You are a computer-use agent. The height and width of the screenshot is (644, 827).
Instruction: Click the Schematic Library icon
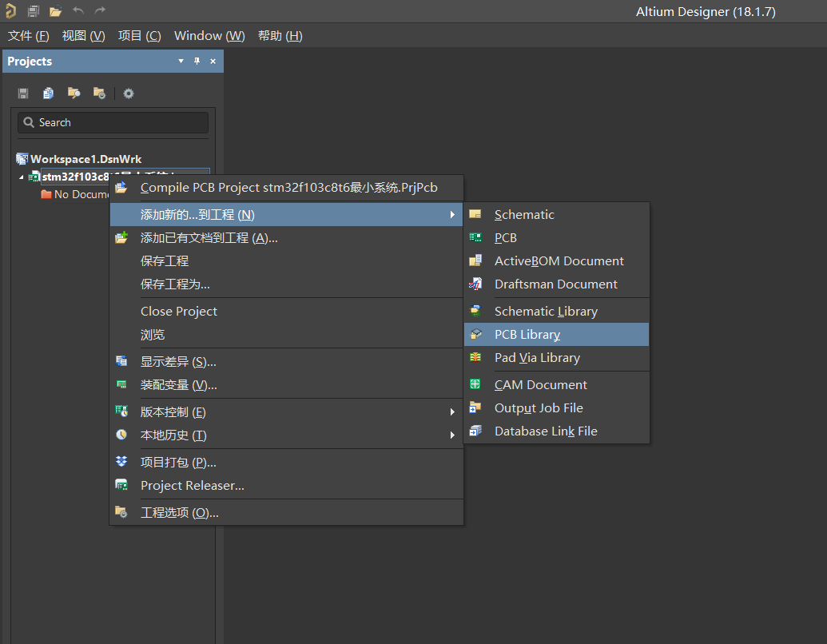pos(475,311)
